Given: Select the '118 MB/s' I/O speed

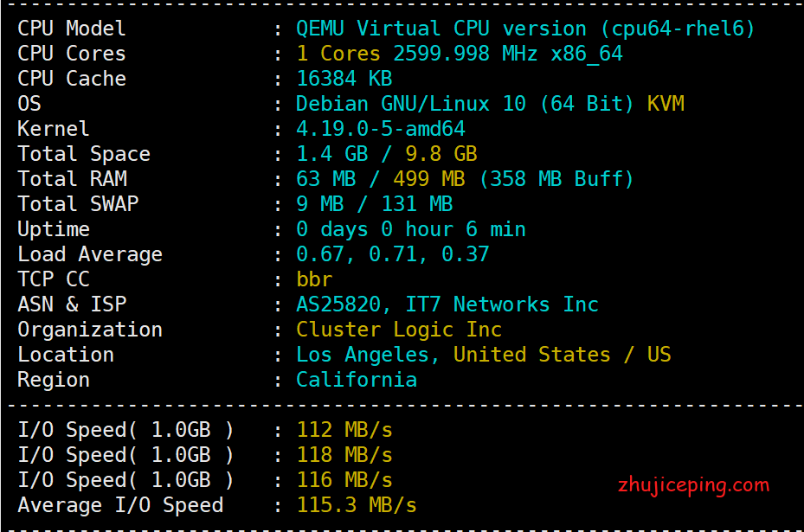Looking at the screenshot, I should (344, 455).
